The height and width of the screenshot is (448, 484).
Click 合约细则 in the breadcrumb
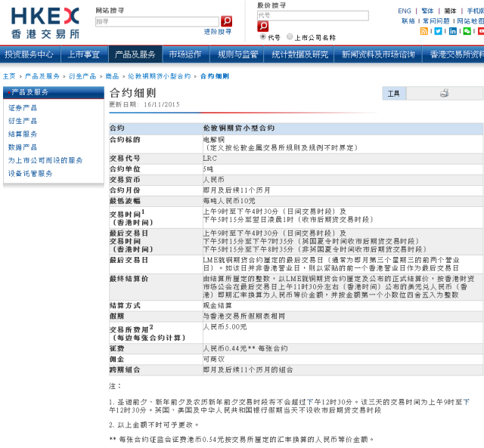click(215, 76)
